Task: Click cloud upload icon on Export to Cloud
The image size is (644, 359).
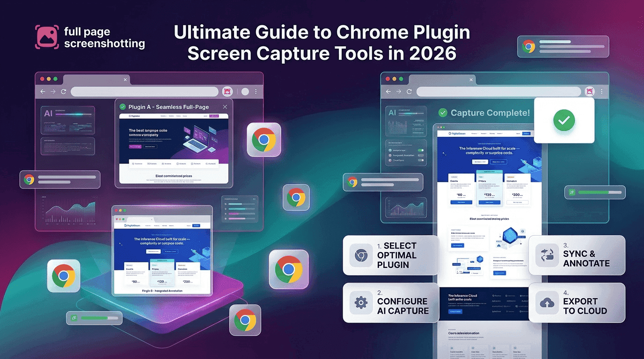Action: pos(547,303)
